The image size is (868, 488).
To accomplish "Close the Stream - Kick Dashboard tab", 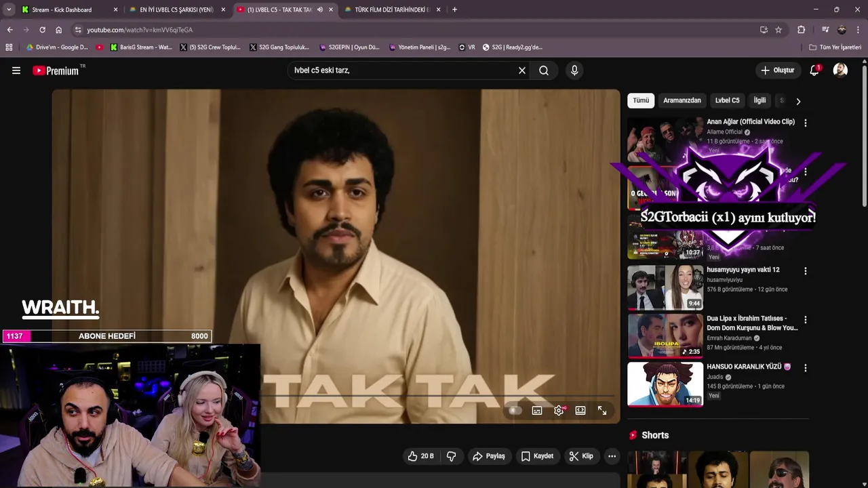I will 115,9.
